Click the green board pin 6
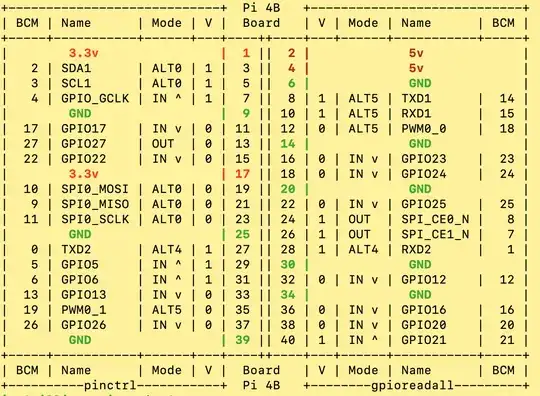The width and height of the screenshot is (540, 396). [291, 83]
